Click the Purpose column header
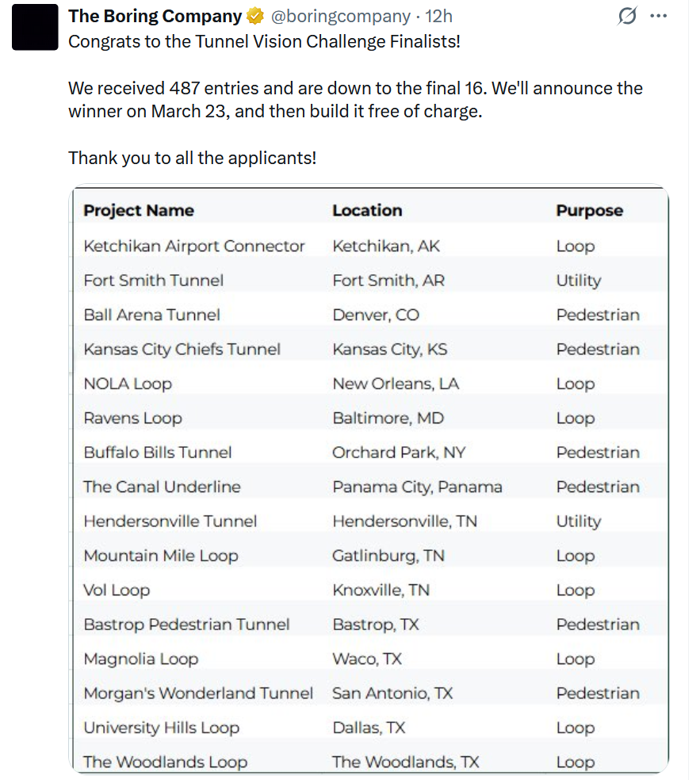700x780 pixels. 589,211
